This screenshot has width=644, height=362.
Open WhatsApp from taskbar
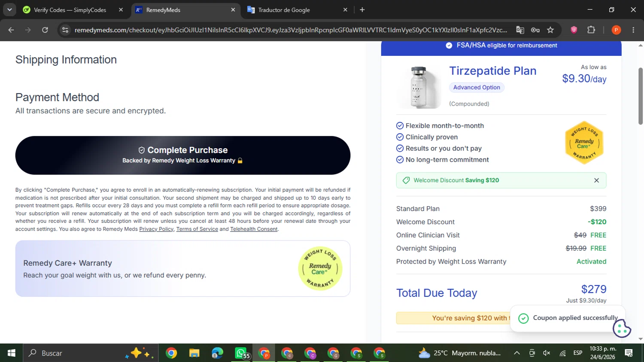click(242, 353)
